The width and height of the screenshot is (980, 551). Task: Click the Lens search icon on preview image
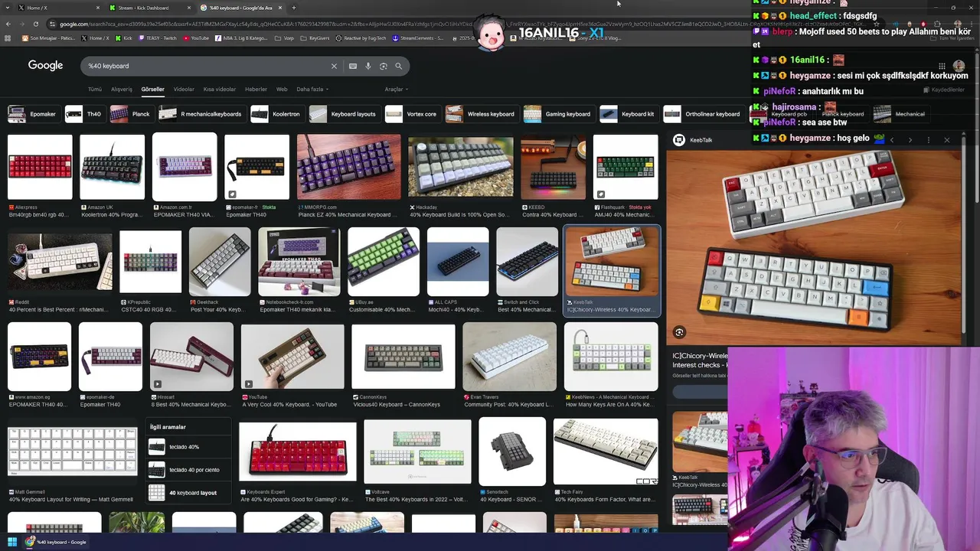[x=679, y=332]
